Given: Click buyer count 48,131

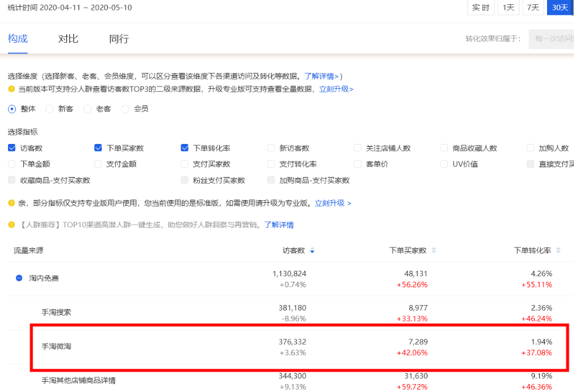Looking at the screenshot, I should point(416,274).
